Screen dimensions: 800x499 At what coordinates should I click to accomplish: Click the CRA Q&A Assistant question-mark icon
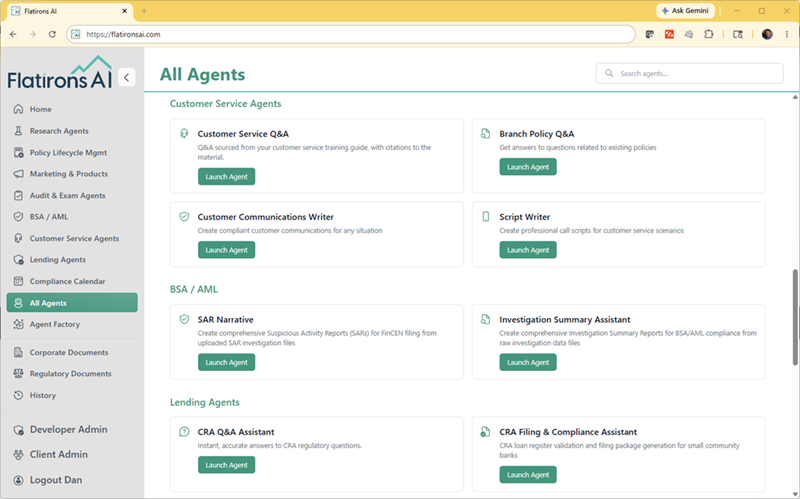coord(184,432)
